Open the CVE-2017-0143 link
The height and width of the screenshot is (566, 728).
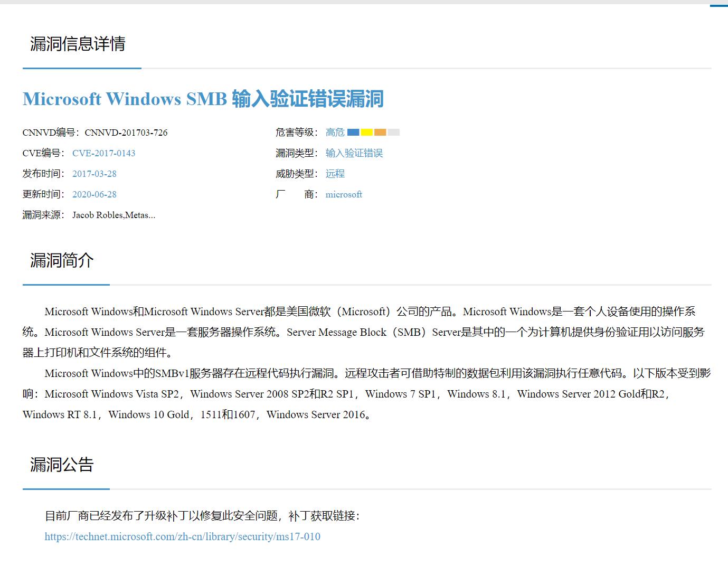(103, 153)
